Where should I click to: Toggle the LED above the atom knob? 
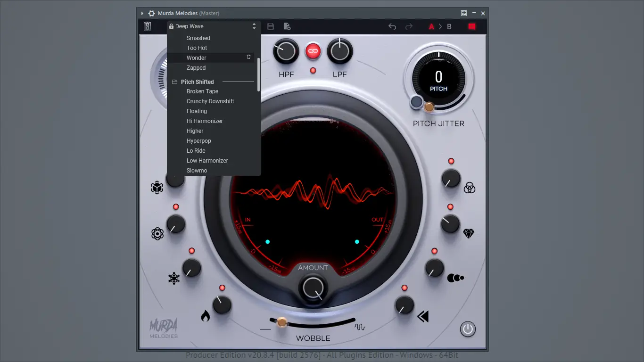(x=176, y=207)
